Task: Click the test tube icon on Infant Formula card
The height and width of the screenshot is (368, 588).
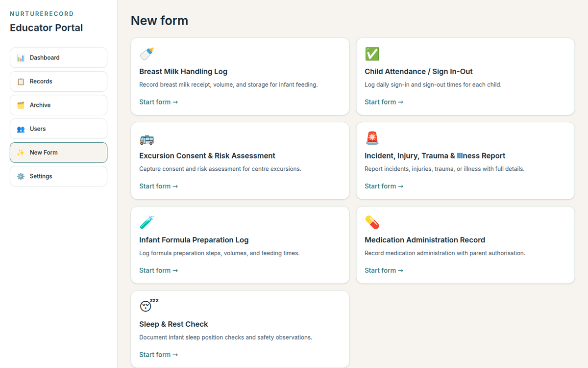Action: (x=146, y=222)
